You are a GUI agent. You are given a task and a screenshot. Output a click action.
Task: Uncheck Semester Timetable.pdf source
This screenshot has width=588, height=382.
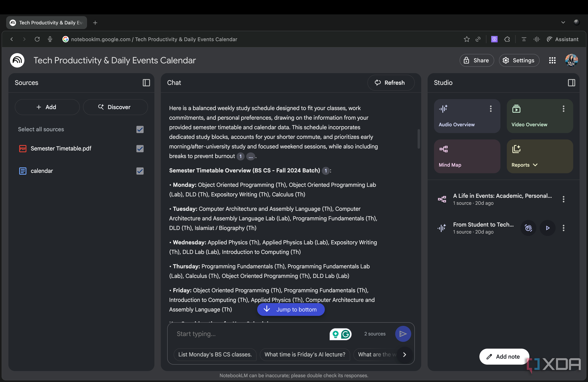140,149
